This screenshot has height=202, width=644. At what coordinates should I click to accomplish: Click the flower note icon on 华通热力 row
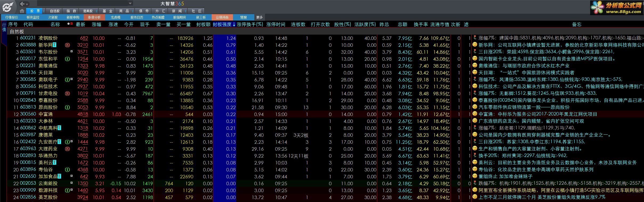click(x=475, y=155)
